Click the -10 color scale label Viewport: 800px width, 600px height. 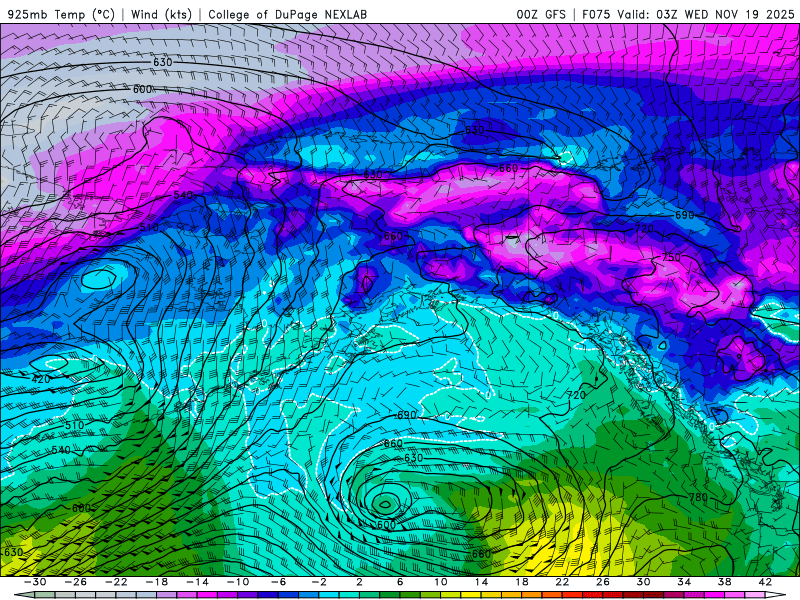pos(238,582)
